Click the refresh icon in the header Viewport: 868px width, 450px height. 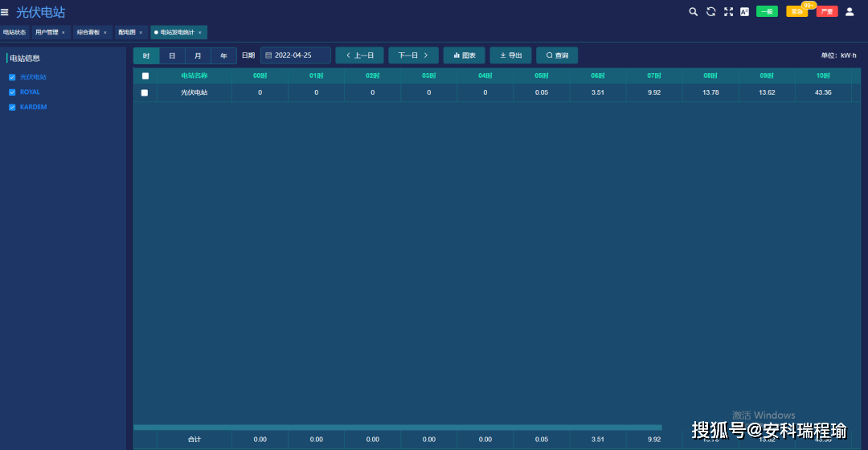point(710,11)
